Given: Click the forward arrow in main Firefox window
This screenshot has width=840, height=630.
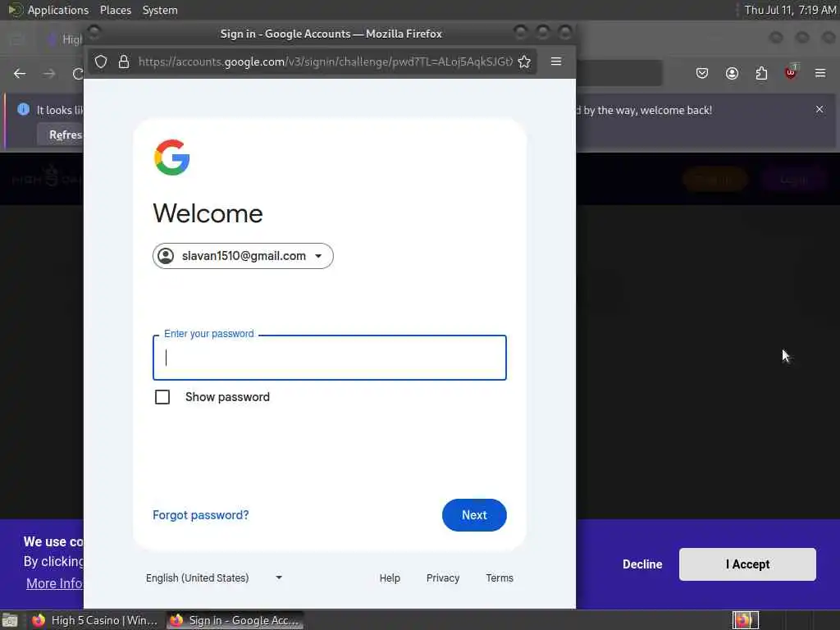Looking at the screenshot, I should [49, 73].
